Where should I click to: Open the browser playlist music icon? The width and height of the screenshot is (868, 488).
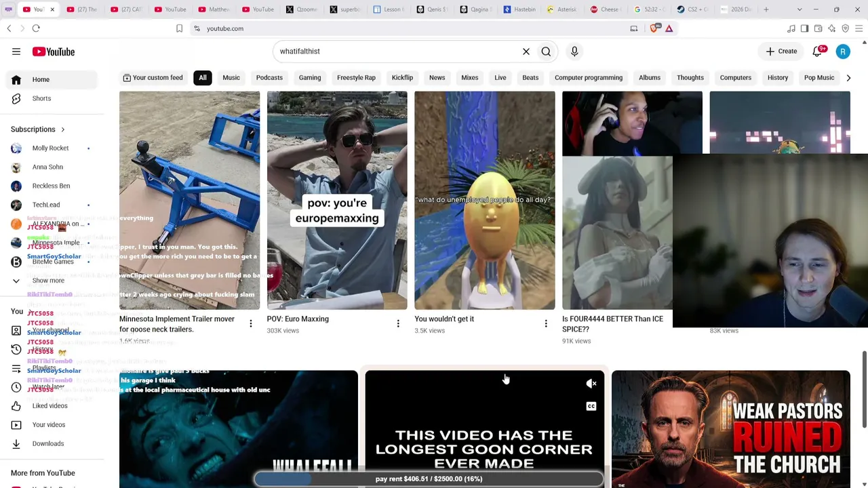pos(791,28)
